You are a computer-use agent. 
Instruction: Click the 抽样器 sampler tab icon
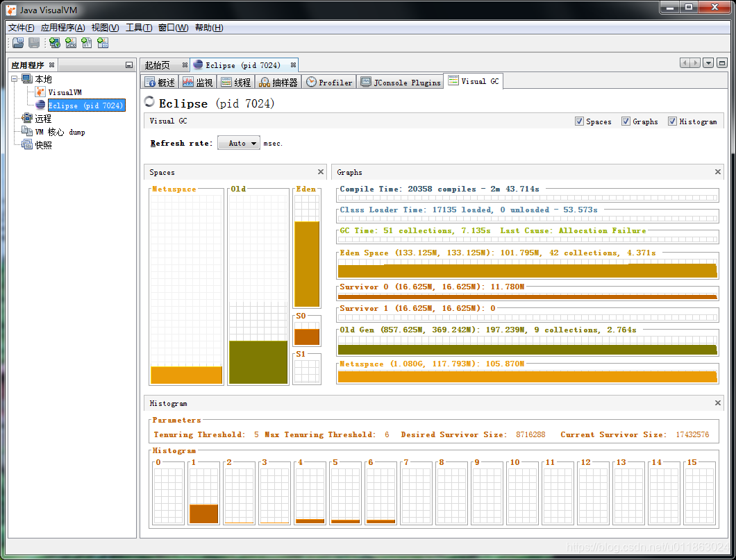[x=265, y=82]
